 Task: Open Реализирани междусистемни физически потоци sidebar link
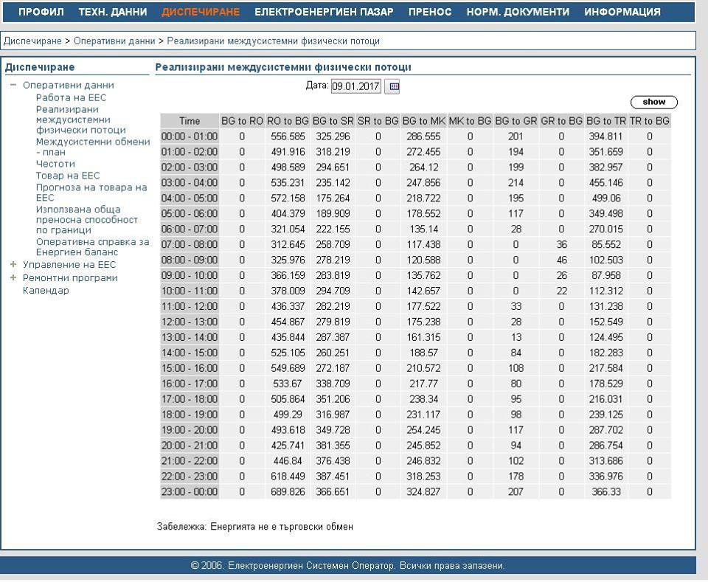point(81,120)
